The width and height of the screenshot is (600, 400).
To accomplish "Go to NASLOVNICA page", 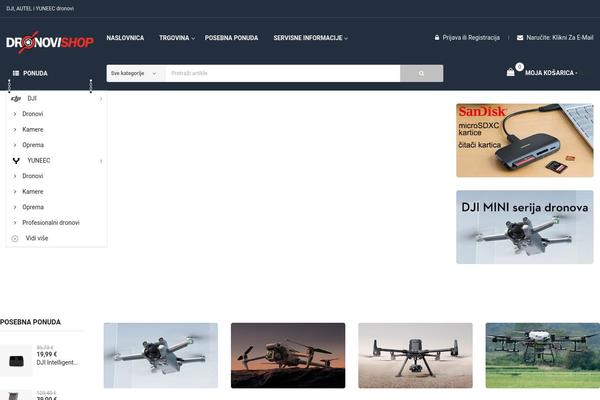I will point(125,38).
